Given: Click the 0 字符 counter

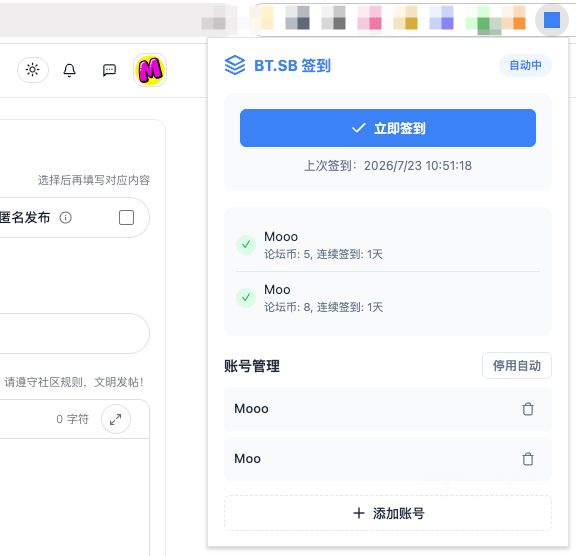Looking at the screenshot, I should [72, 419].
